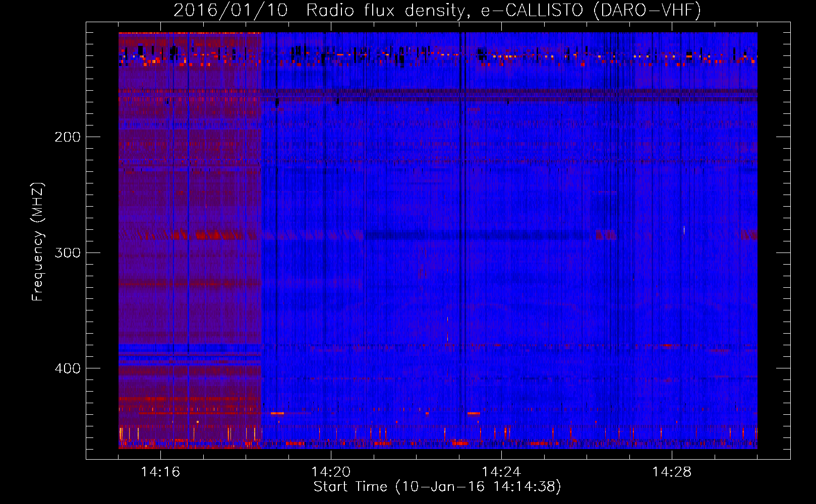Click the 14:16 time tick label
The width and height of the screenshot is (816, 504).
tap(160, 472)
